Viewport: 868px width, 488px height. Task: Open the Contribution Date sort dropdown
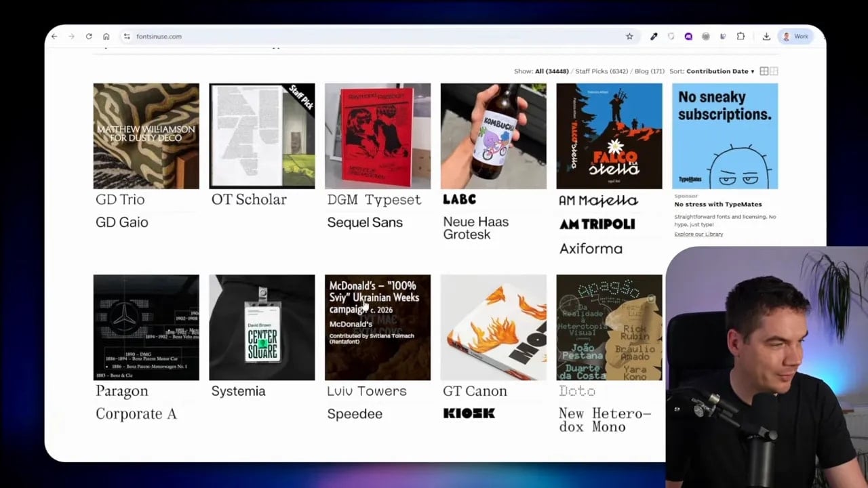pyautogui.click(x=720, y=71)
